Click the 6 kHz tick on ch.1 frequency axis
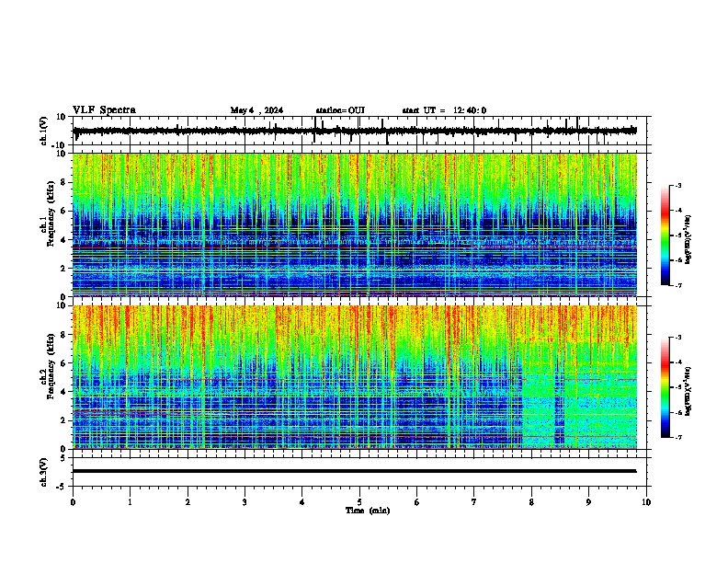 (x=64, y=211)
